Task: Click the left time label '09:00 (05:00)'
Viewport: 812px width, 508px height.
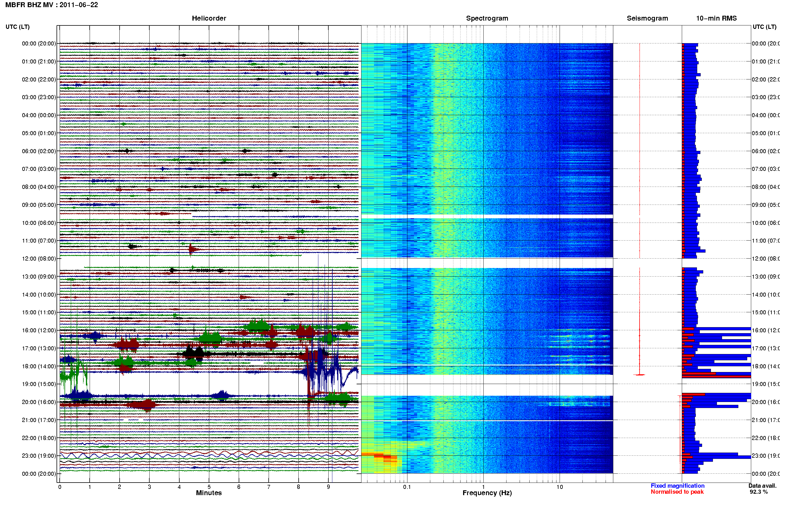Action: tap(39, 205)
